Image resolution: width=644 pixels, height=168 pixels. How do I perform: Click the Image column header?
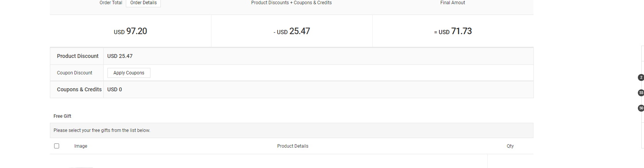[x=81, y=146]
